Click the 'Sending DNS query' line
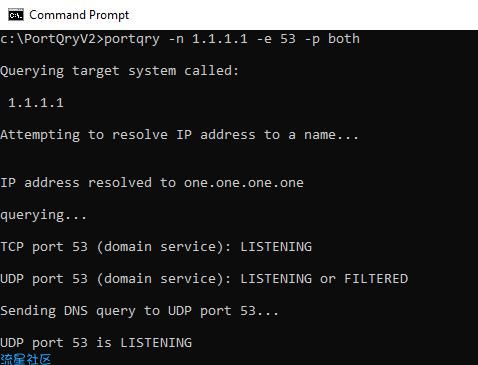 pyautogui.click(x=139, y=311)
